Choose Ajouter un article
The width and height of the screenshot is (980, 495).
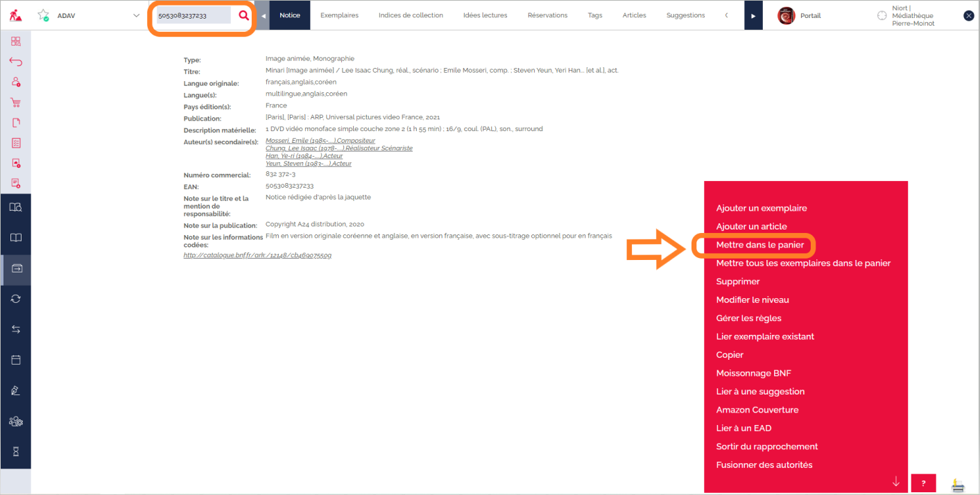[751, 227]
